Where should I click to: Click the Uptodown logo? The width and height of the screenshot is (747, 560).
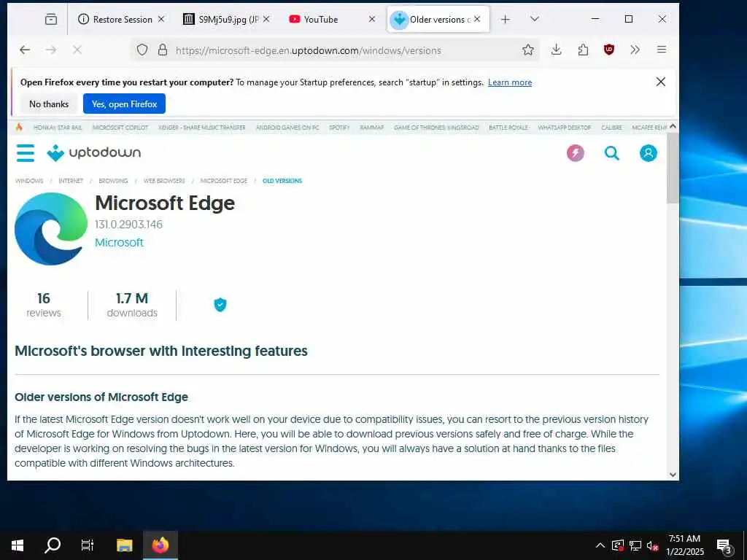point(94,153)
